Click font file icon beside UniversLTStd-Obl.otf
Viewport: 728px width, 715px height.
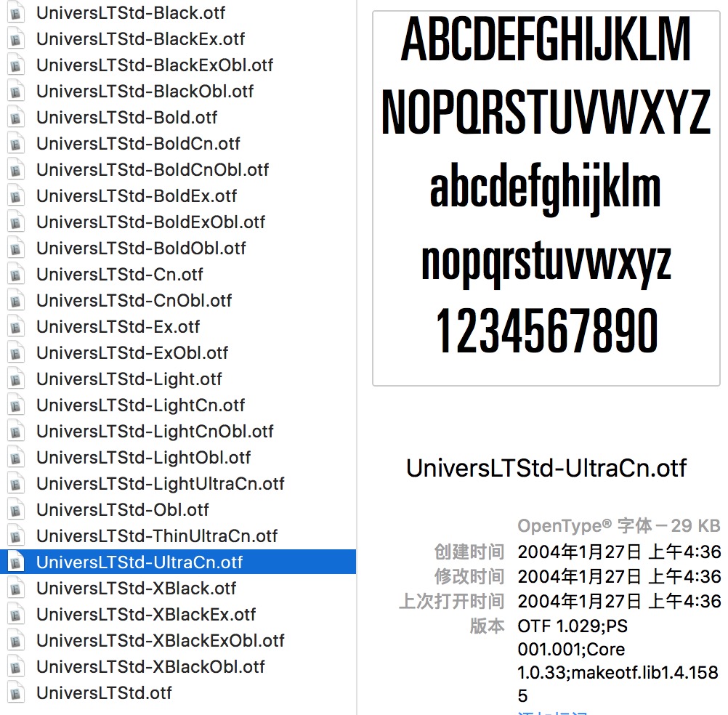pyautogui.click(x=15, y=510)
